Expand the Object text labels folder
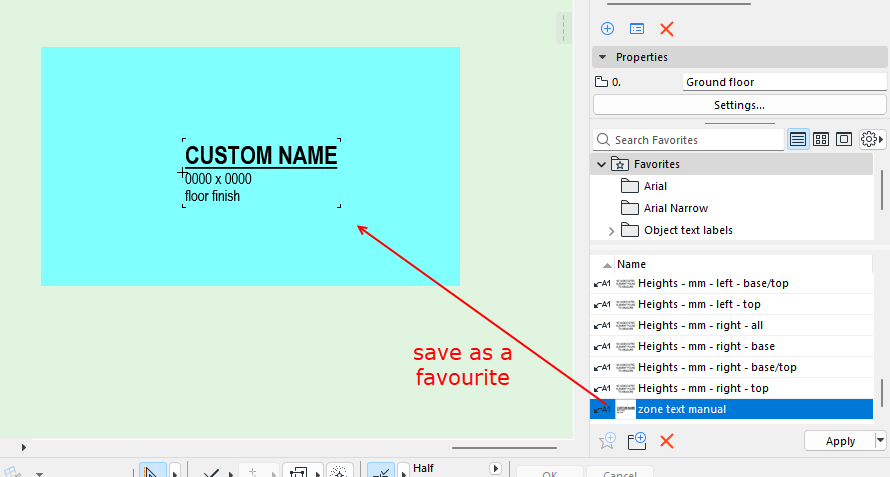 click(611, 231)
